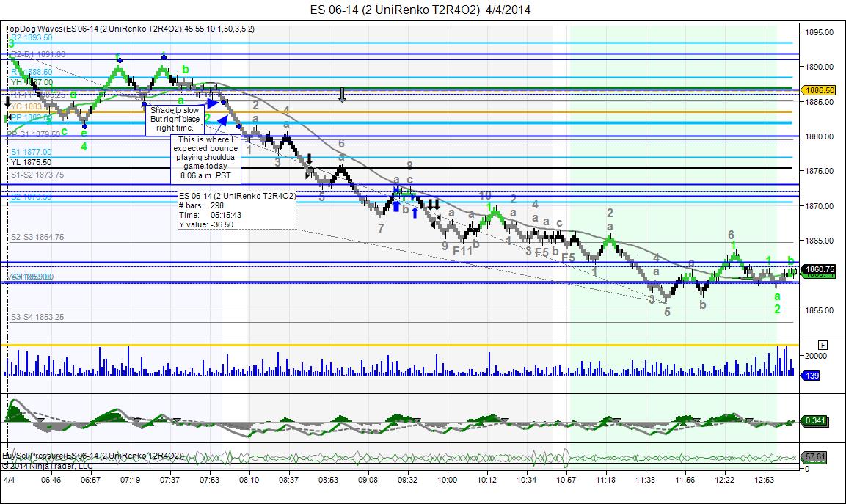Click the blue triangle pointing at 'Shade to slow' note
The image size is (846, 504).
[x=213, y=103]
